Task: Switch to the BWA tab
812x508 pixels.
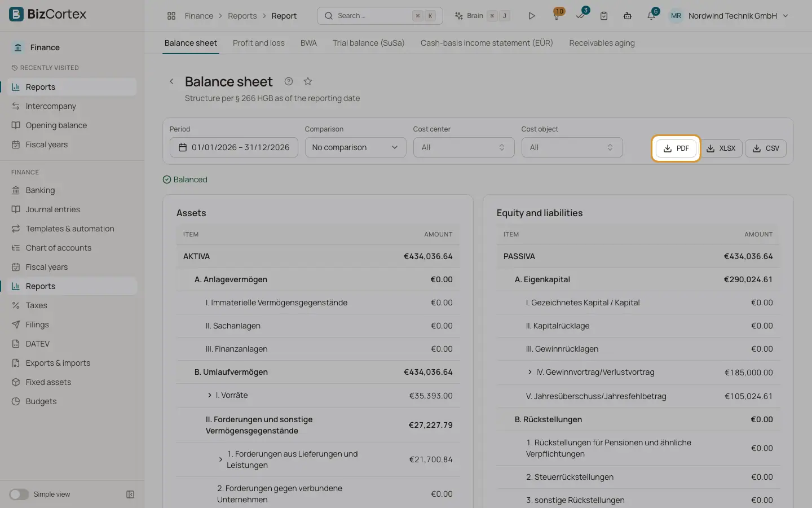Action: pos(308,43)
